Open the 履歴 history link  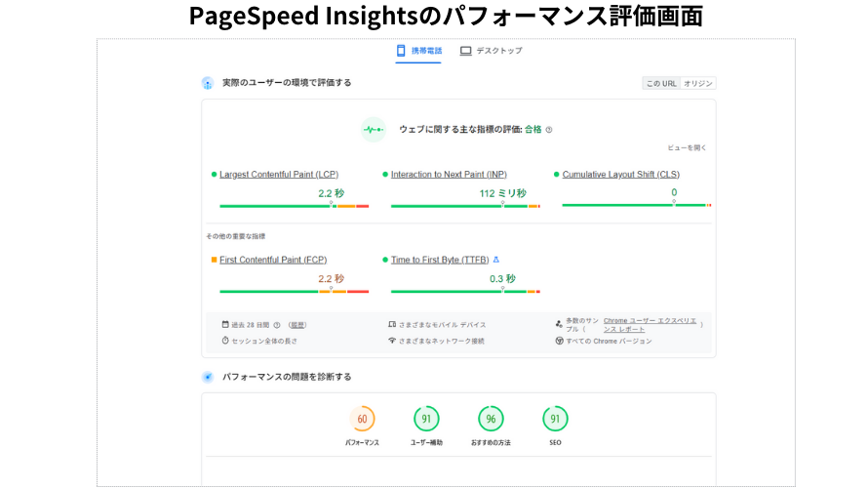[x=297, y=325]
